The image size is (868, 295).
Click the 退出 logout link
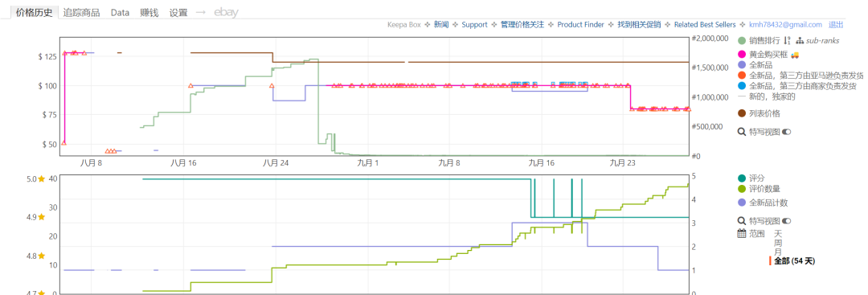(836, 24)
